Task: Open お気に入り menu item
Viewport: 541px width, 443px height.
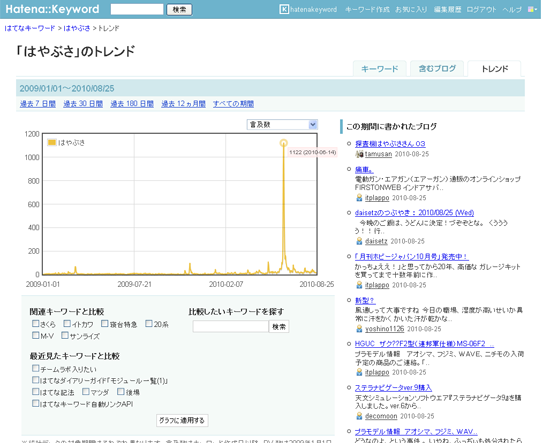Action: click(411, 10)
